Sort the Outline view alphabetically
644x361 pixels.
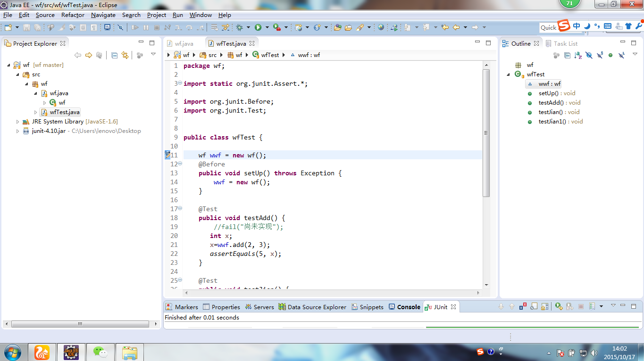pyautogui.click(x=578, y=55)
